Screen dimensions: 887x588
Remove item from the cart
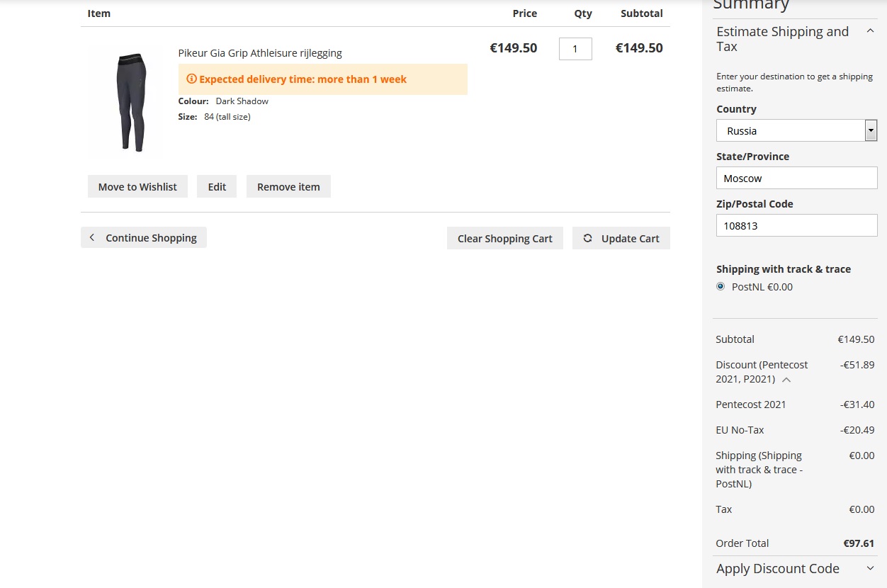tap(288, 187)
